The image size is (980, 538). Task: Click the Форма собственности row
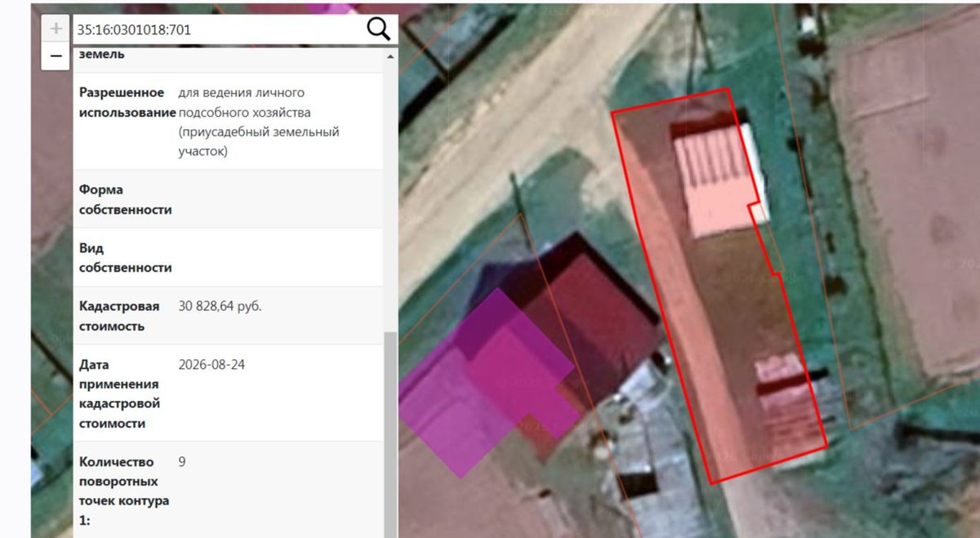click(x=228, y=199)
